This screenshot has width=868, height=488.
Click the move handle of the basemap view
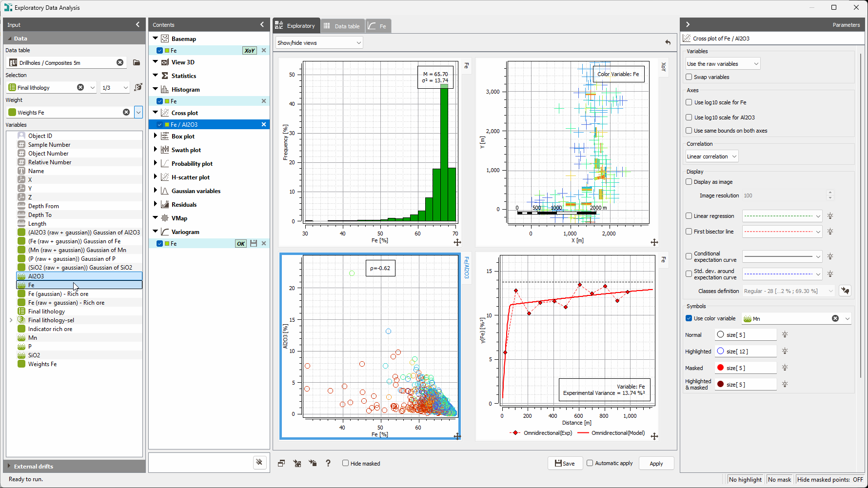click(x=654, y=242)
